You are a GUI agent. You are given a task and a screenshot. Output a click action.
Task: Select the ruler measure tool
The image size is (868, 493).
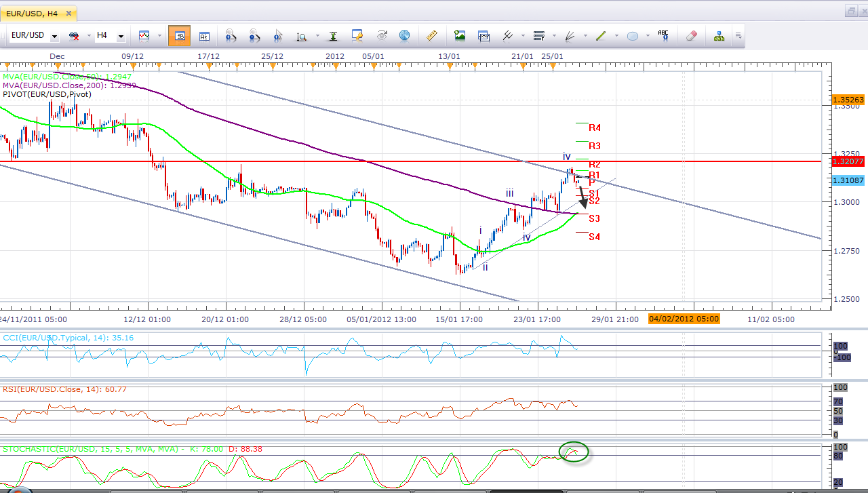[432, 36]
